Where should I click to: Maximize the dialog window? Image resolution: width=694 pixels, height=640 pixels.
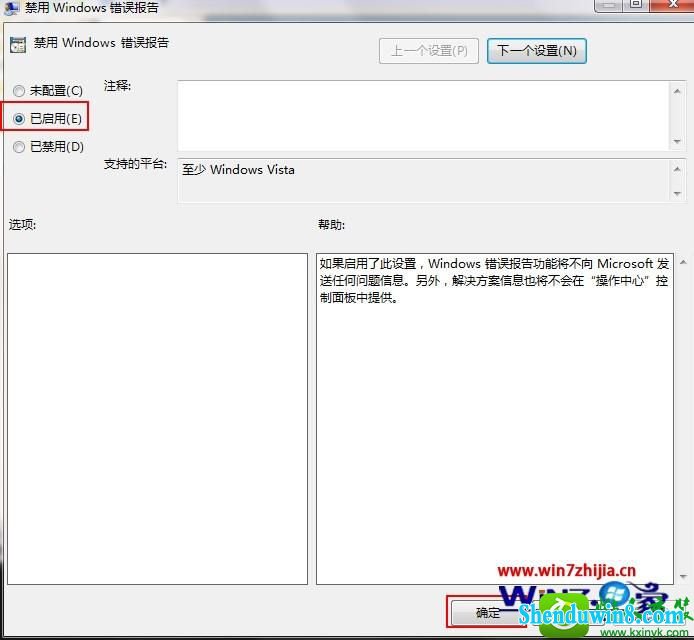(x=636, y=4)
